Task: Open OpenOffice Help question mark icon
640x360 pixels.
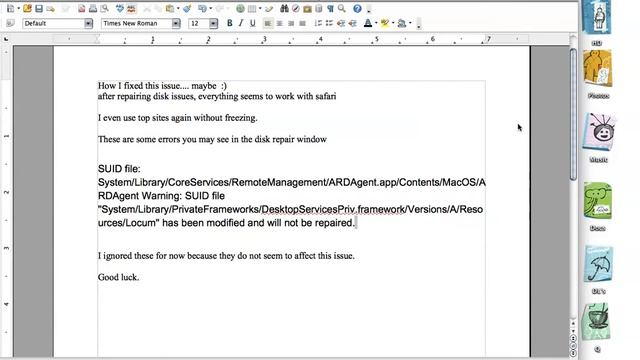Action: pos(357,8)
